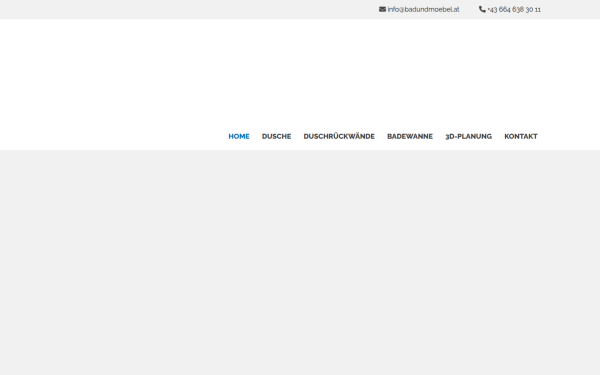The width and height of the screenshot is (600, 375).
Task: Open the 3D-PLANUNG menu item
Action: coord(468,136)
